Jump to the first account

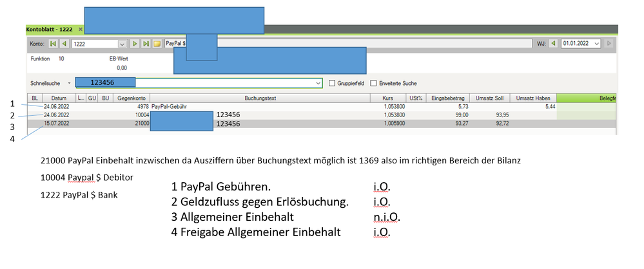(54, 44)
